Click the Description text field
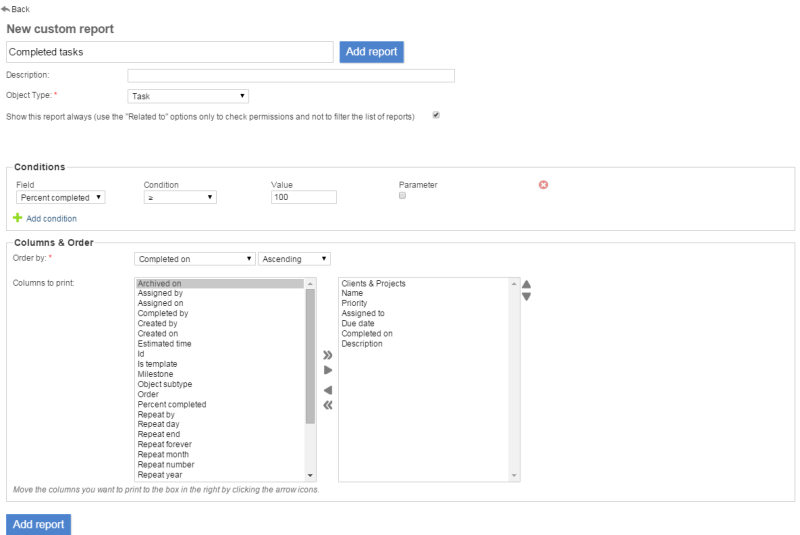This screenshot has height=535, width=800. click(x=290, y=75)
